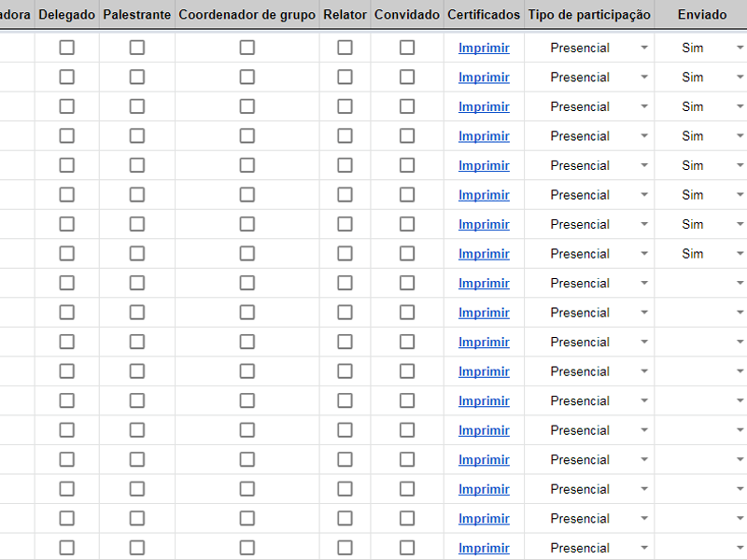Viewport: 747px width, 560px height.
Task: Toggle the Relator checkbox in the first row
Action: pyautogui.click(x=345, y=48)
